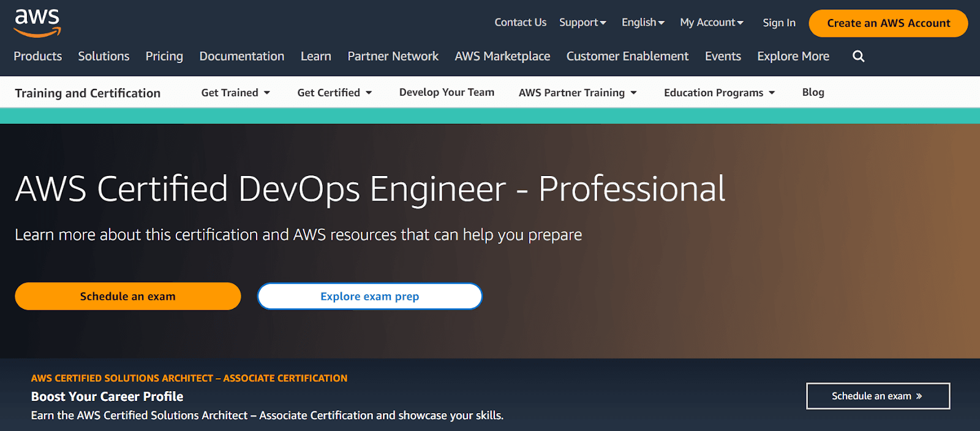Viewport: 980px width, 431px height.
Task: Click the Sign In link
Action: (779, 23)
